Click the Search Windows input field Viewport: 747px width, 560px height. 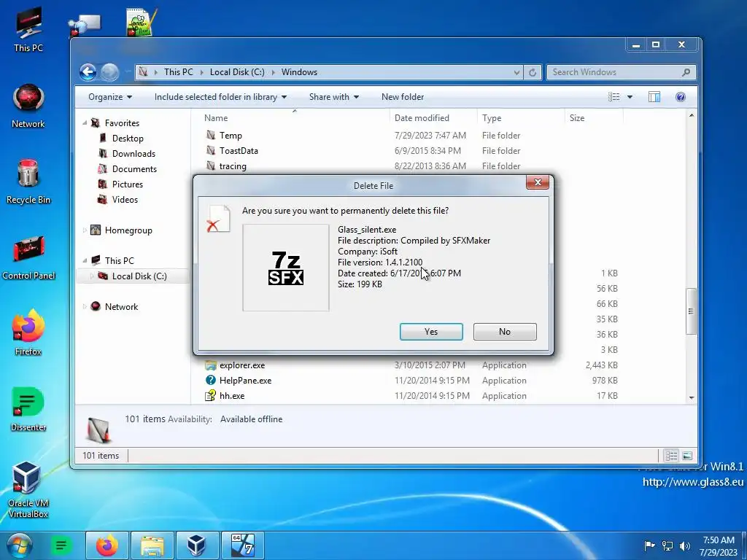(614, 72)
